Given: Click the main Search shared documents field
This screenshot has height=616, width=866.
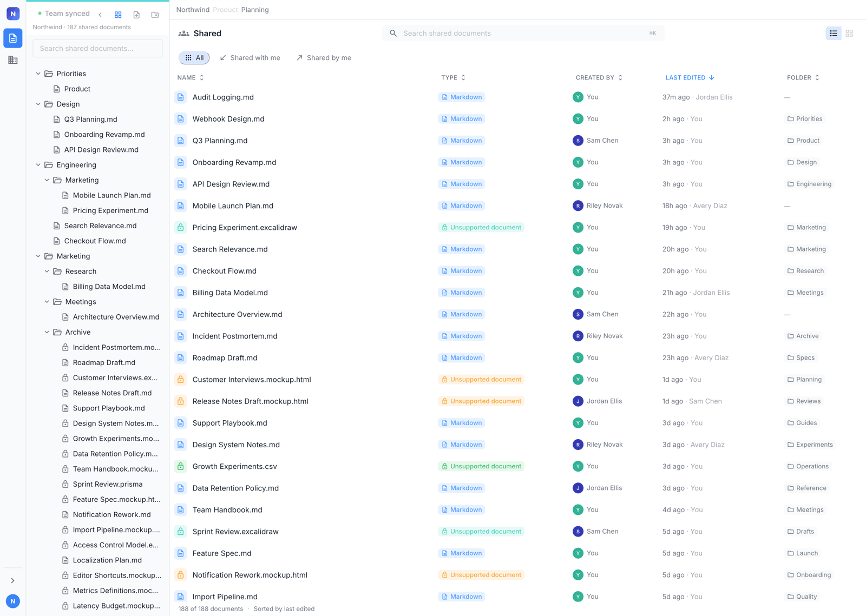Looking at the screenshot, I should pos(523,34).
